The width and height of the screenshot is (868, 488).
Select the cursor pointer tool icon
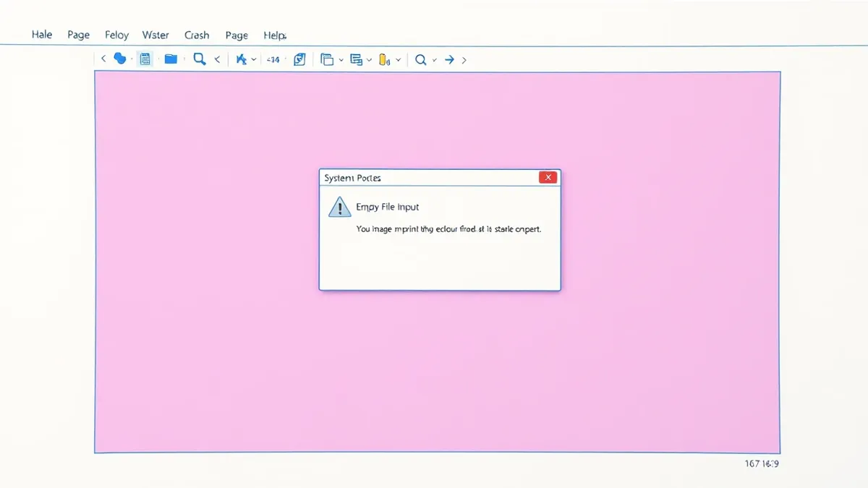242,60
